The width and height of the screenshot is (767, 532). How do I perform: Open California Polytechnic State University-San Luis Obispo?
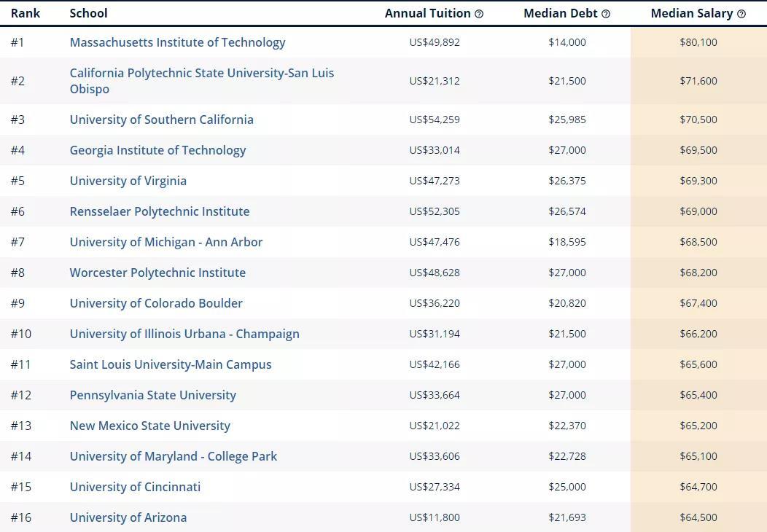(x=201, y=81)
